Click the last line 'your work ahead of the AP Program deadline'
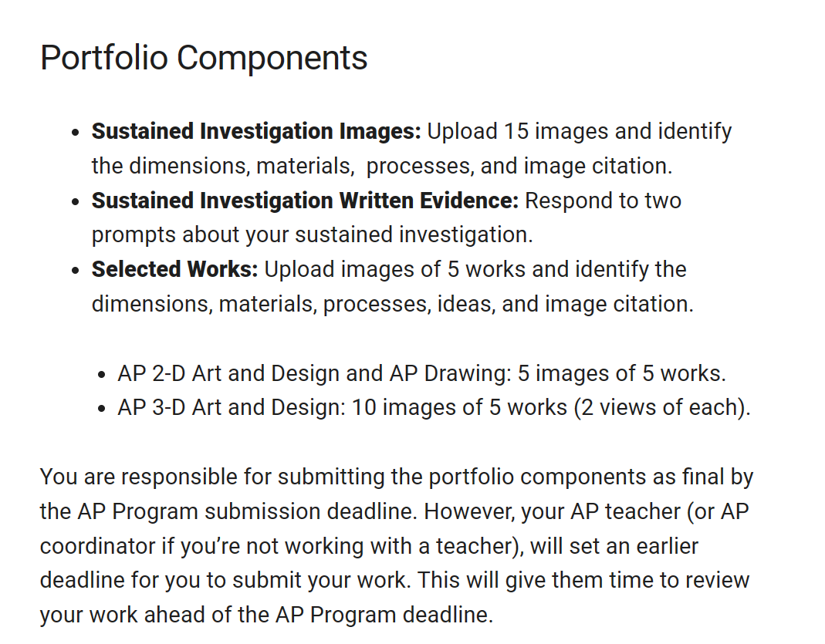This screenshot has width=825, height=644. click(x=266, y=615)
